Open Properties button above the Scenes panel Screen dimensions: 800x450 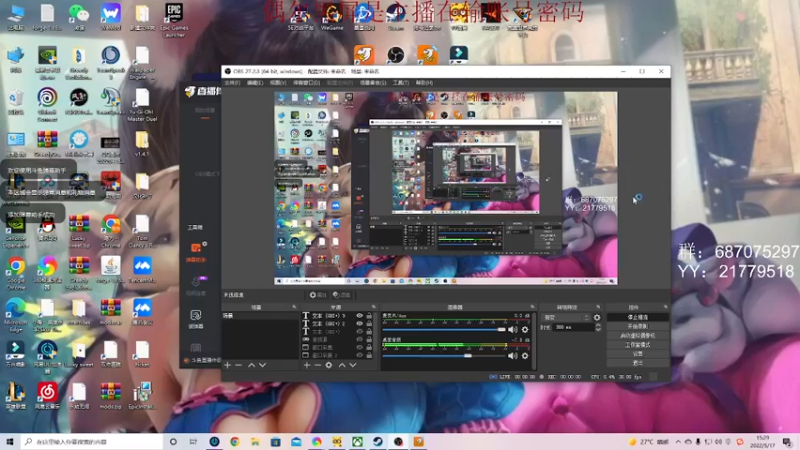(318, 295)
